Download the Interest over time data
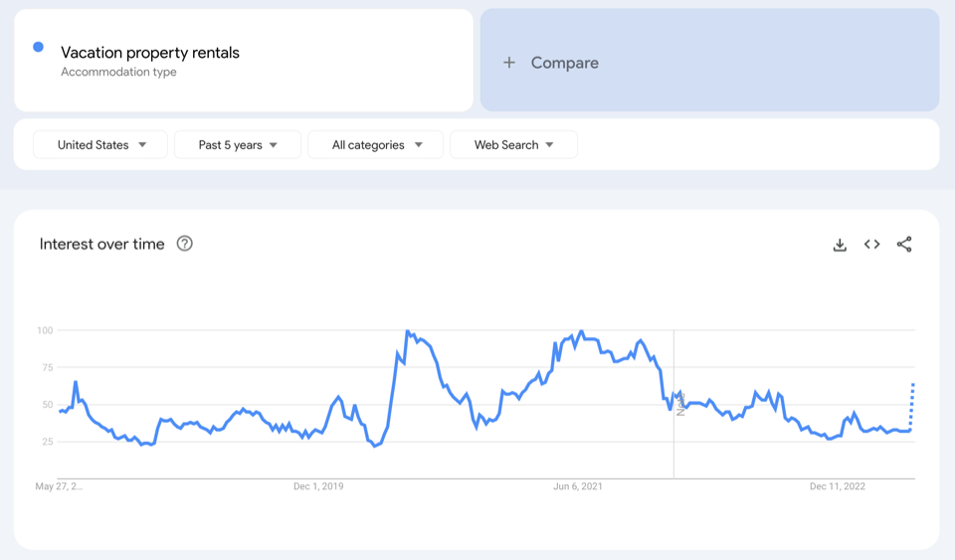Screen dimensions: 955x560 [840, 245]
